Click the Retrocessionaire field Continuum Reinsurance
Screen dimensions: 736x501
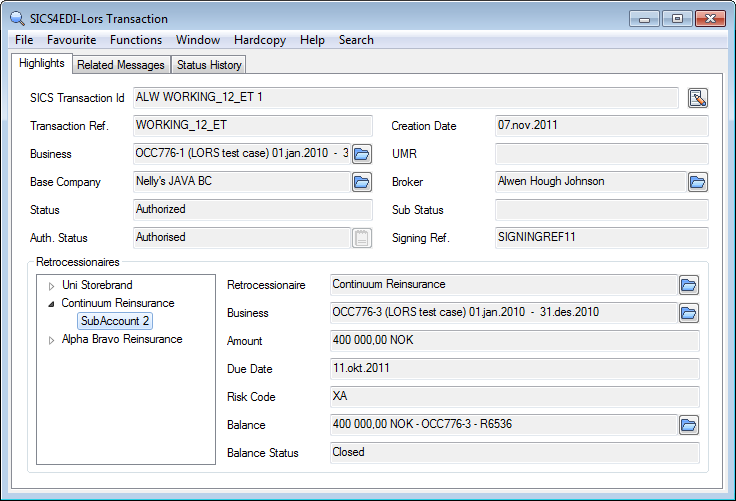pyautogui.click(x=504, y=285)
